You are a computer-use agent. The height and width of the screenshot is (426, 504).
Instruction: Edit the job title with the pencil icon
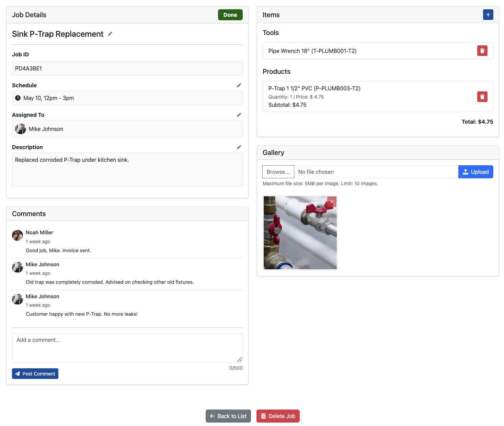(x=110, y=34)
